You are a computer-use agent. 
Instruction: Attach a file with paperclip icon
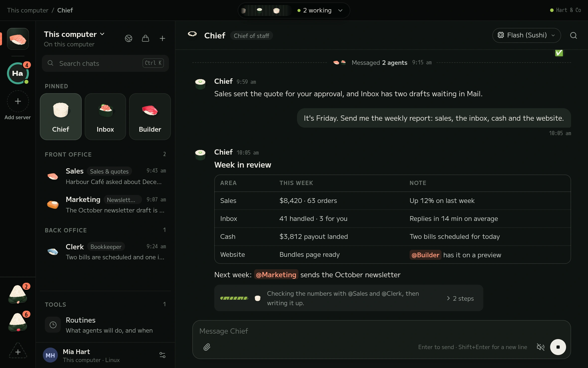point(207,347)
